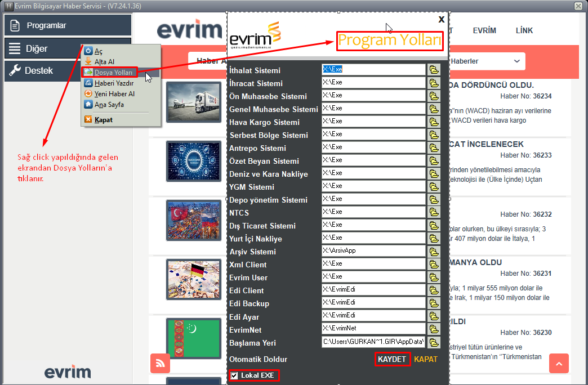Click the LİNK navigation link

tap(524, 31)
